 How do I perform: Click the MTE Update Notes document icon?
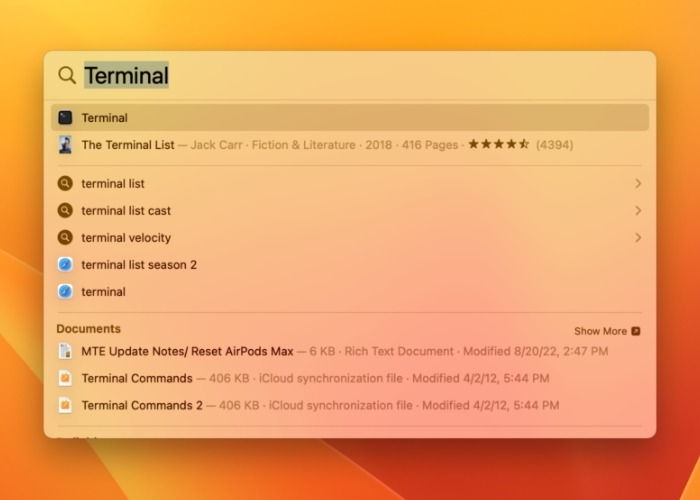pyautogui.click(x=65, y=351)
